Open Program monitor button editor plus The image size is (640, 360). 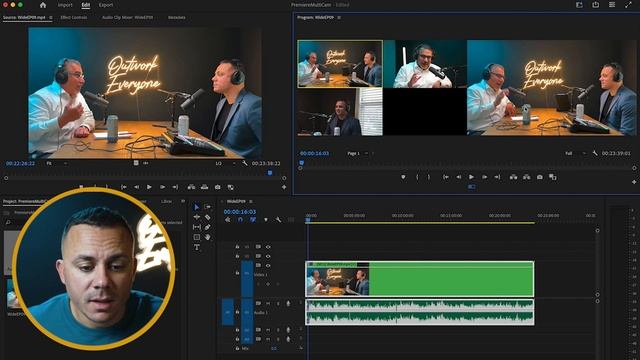[634, 182]
